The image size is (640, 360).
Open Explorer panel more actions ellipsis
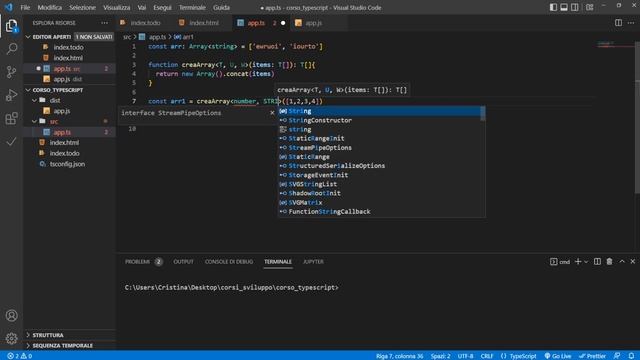click(104, 23)
